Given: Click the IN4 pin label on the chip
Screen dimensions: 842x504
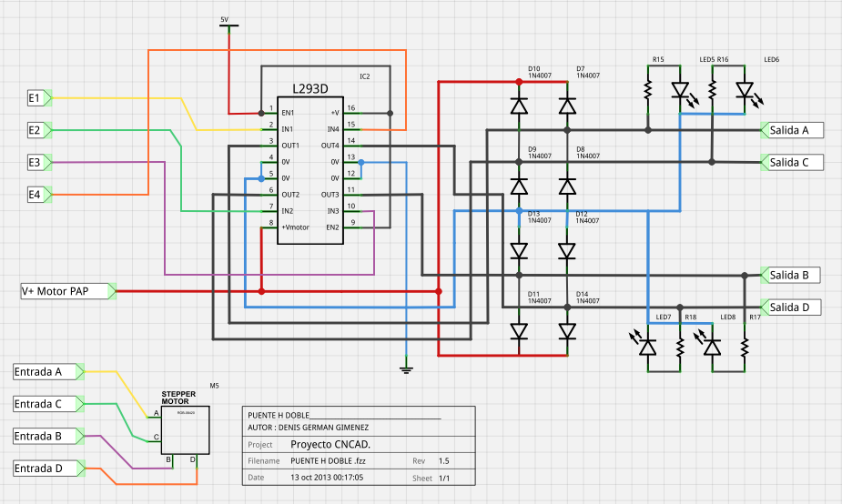Looking at the screenshot, I should pyautogui.click(x=333, y=129).
